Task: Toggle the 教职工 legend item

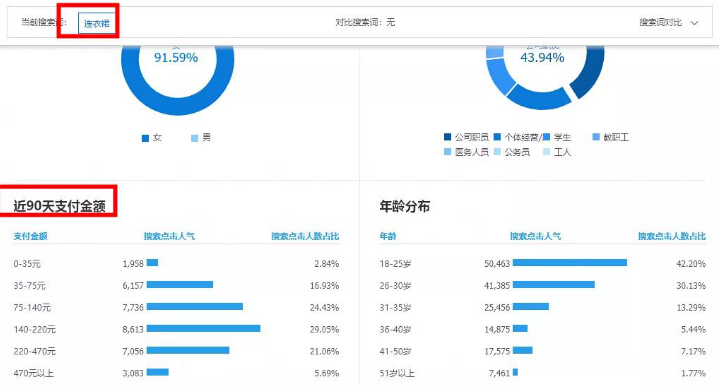Action: [610, 137]
